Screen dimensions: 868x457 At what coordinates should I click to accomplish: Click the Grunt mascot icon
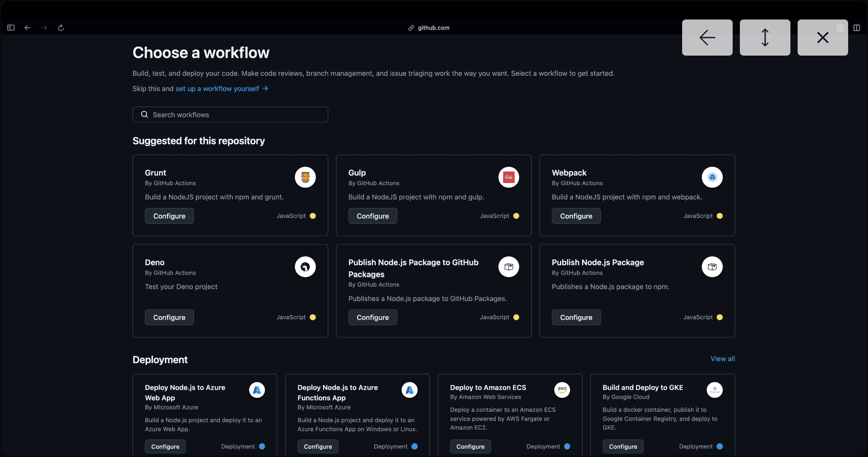tap(305, 177)
